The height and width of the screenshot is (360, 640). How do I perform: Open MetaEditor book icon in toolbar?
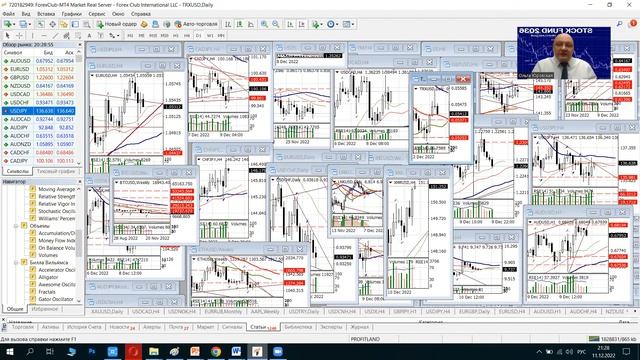pos(144,24)
